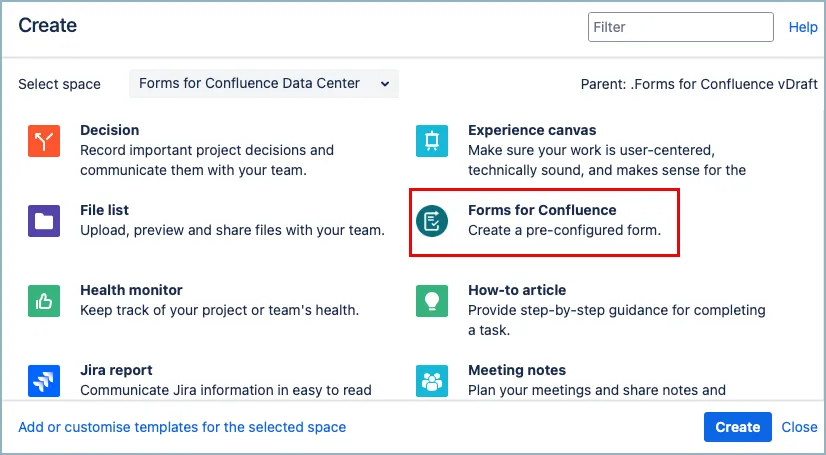Open the Help link

click(x=803, y=27)
